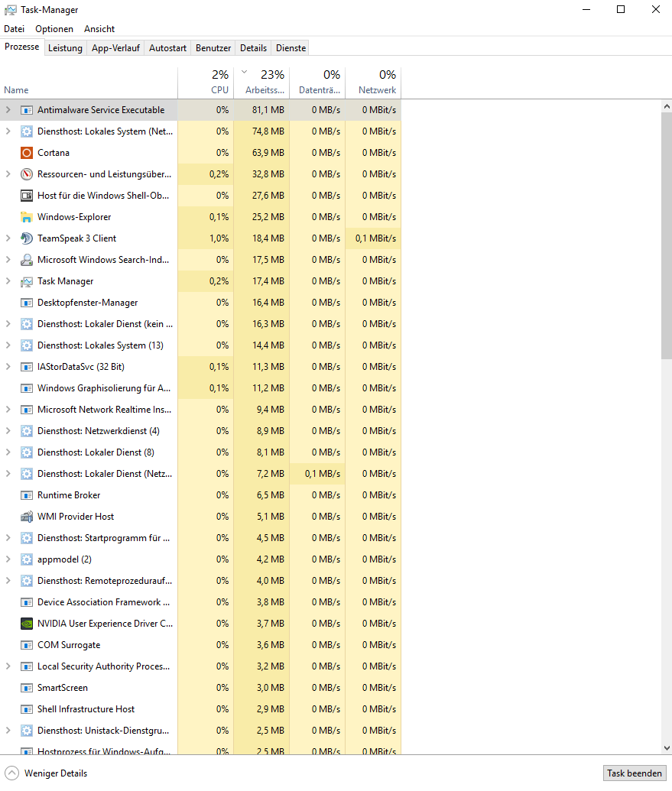The height and width of the screenshot is (791, 672).
Task: Click the Host für die Windows Shell icon
Action: click(x=27, y=196)
